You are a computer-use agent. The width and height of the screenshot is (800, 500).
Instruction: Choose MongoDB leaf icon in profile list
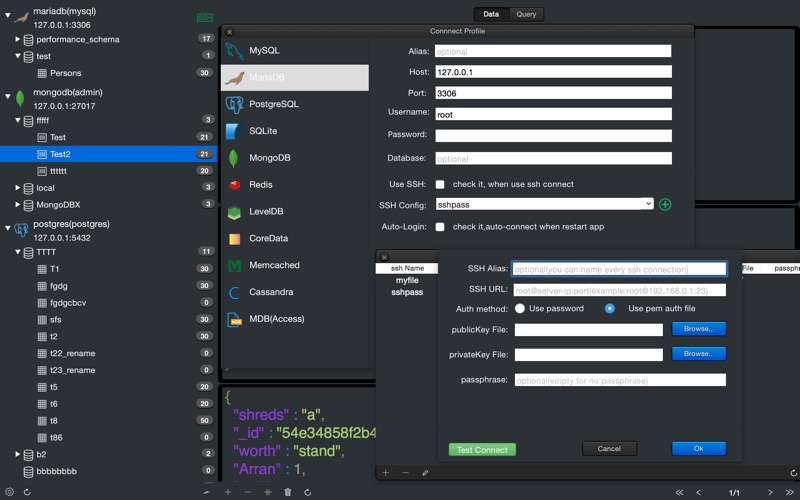pos(233,158)
